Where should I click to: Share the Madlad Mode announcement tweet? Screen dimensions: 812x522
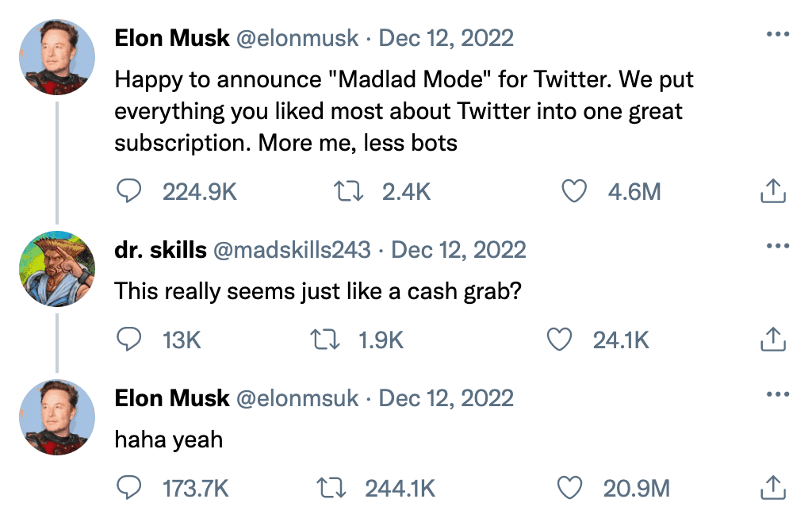pyautogui.click(x=773, y=191)
